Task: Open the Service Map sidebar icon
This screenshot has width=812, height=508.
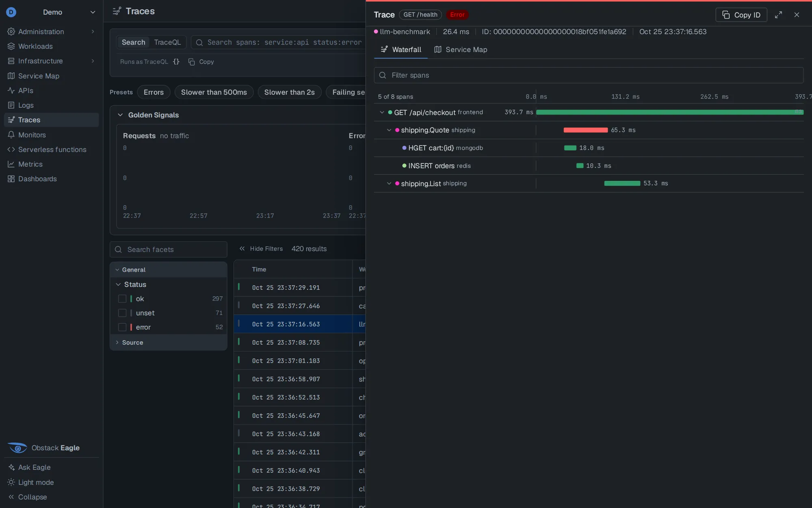Action: tap(11, 76)
